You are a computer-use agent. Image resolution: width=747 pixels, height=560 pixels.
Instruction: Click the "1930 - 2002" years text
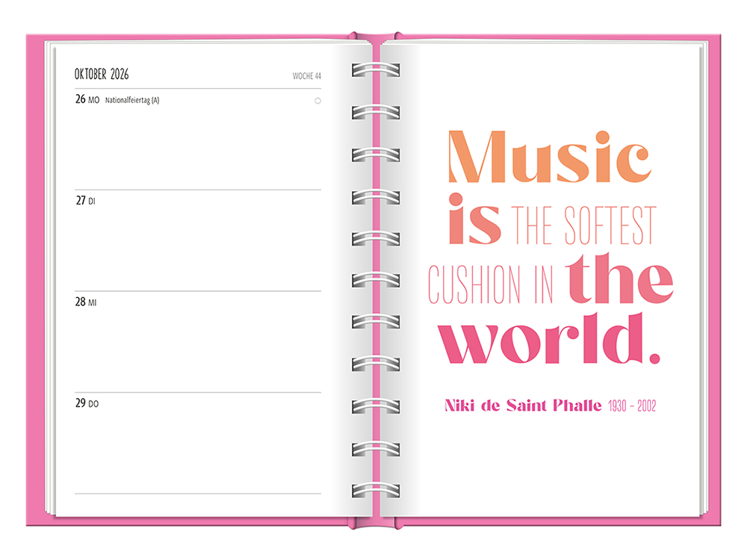[x=632, y=407]
